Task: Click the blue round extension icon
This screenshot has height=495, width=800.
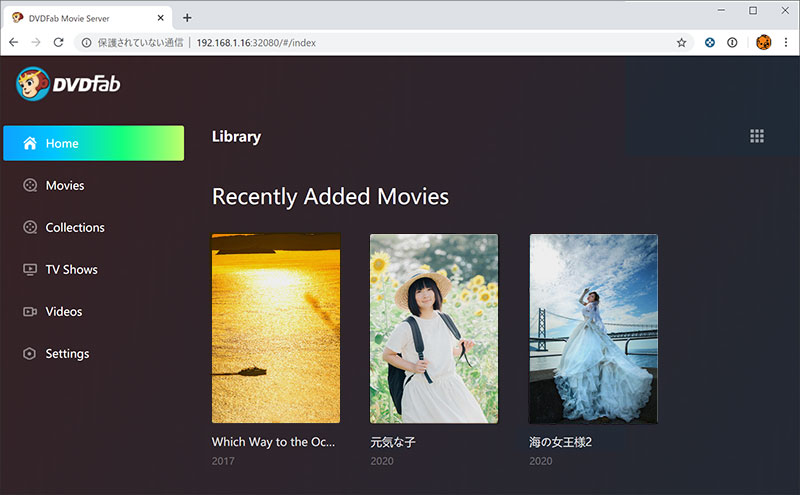Action: click(710, 43)
